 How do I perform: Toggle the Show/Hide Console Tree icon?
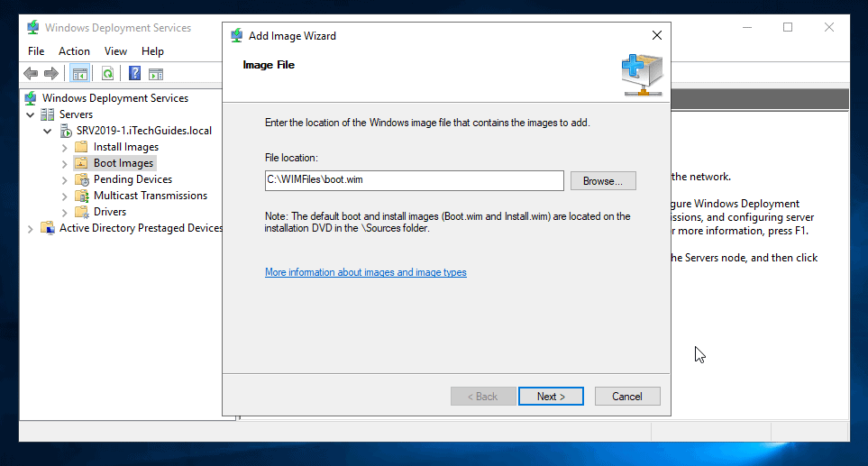click(79, 74)
